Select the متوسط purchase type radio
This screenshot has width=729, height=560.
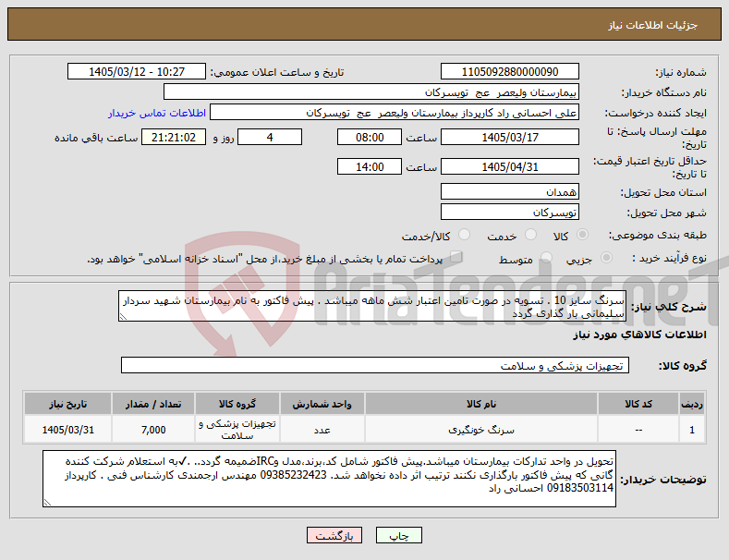coord(546,258)
